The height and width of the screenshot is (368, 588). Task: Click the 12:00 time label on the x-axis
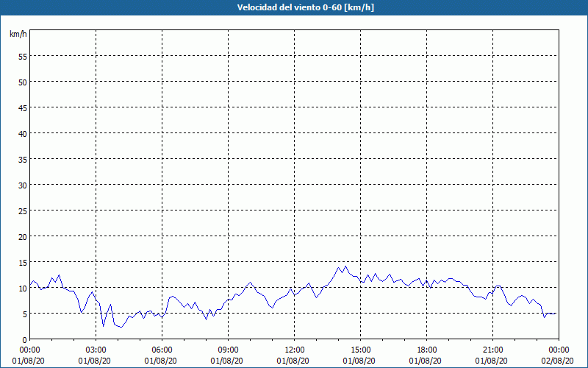click(295, 350)
